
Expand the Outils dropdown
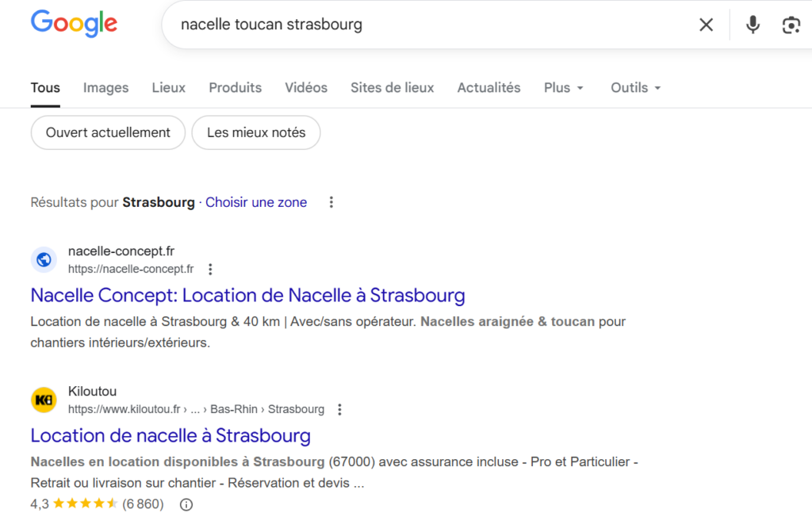click(635, 88)
